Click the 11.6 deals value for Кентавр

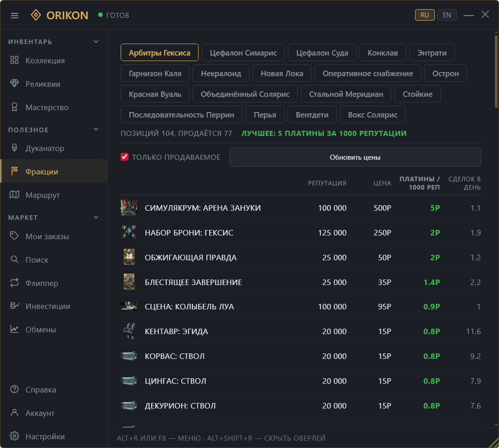[473, 331]
